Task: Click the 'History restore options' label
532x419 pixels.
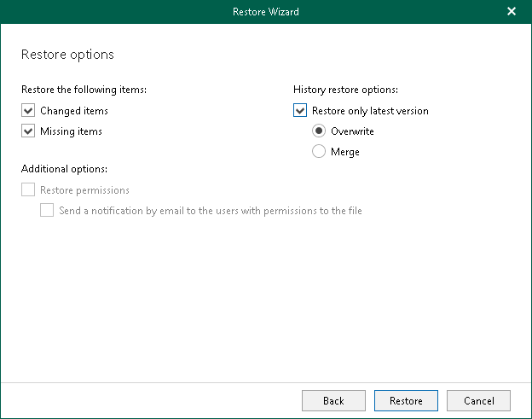Action: pos(346,89)
